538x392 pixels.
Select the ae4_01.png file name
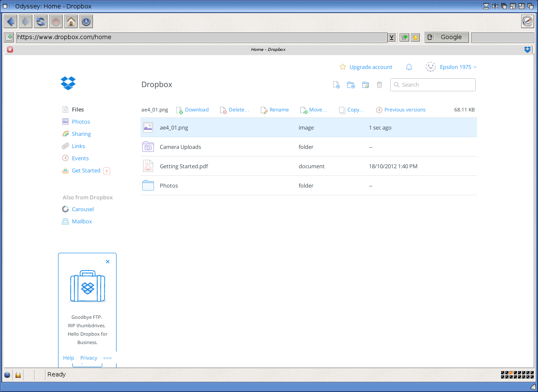174,127
